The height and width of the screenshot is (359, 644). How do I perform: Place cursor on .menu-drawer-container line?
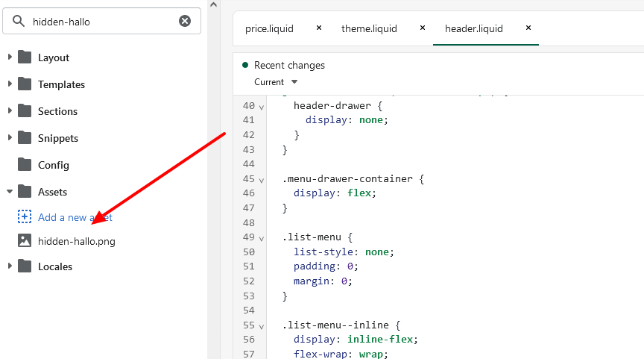tap(353, 179)
